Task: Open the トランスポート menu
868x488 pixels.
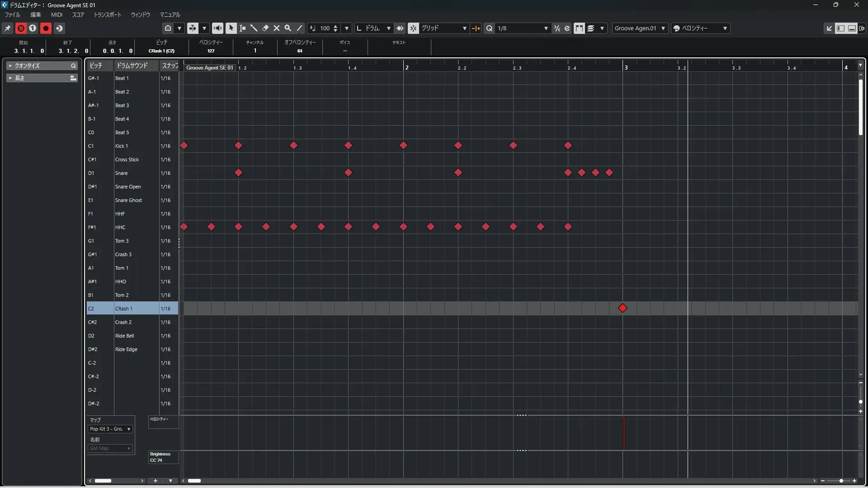Action: pos(108,14)
